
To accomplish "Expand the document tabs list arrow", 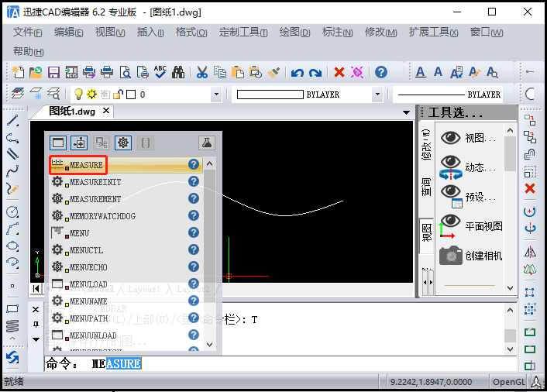I will click(406, 112).
